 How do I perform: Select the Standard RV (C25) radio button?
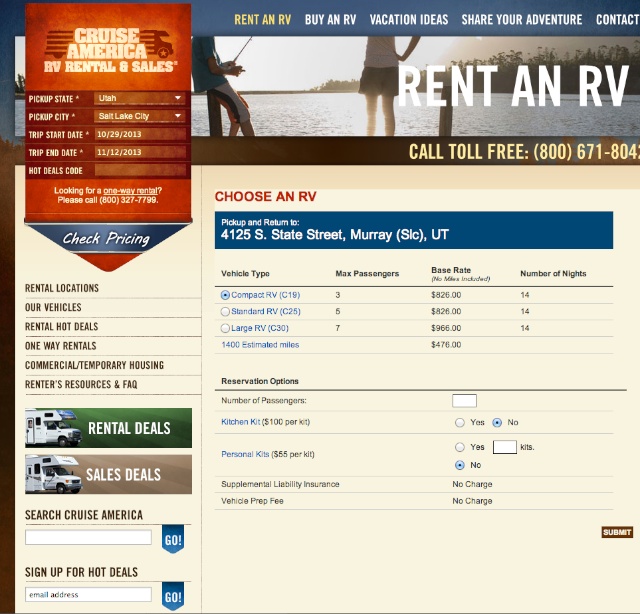point(225,312)
